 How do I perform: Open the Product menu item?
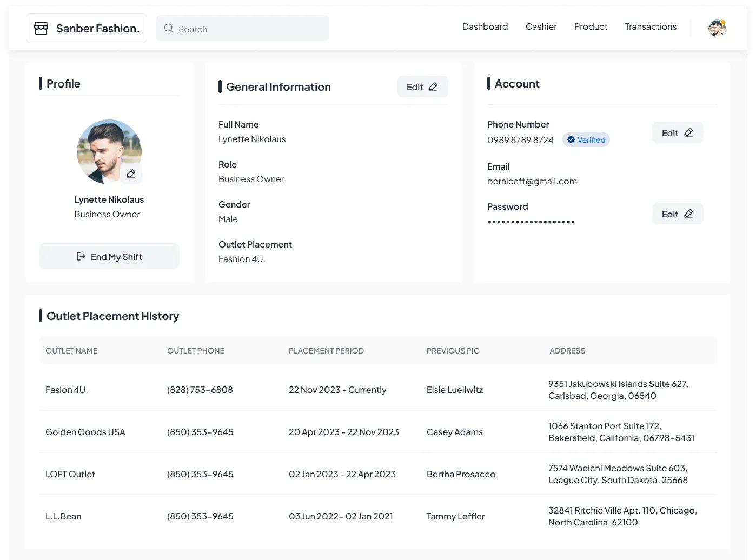point(591,26)
